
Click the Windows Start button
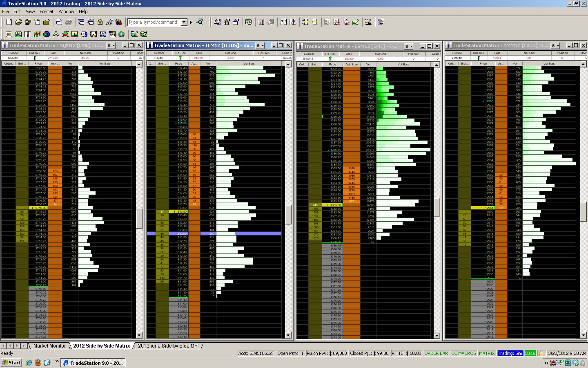11,363
